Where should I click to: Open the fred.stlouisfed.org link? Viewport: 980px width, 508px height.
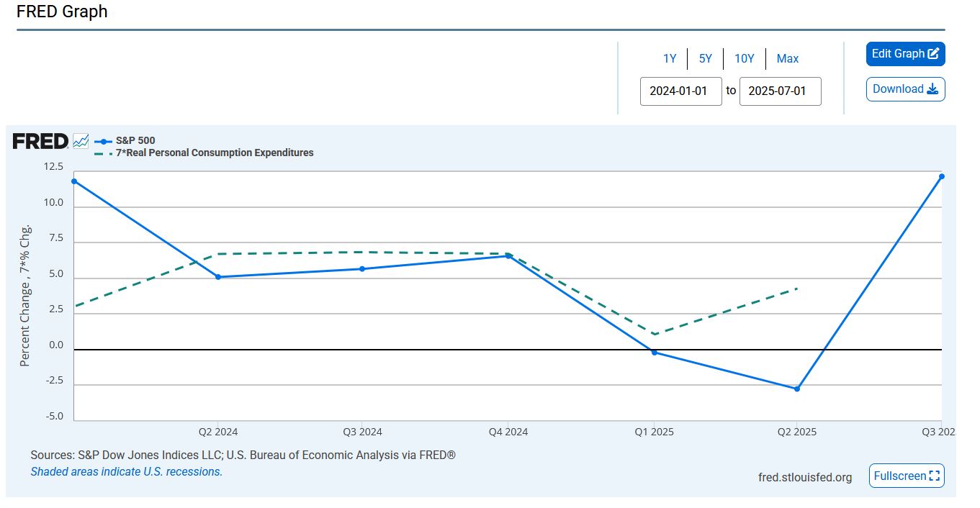point(804,477)
